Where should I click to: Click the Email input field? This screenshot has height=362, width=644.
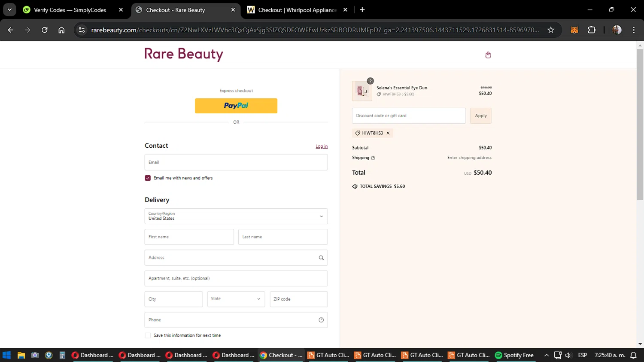pyautogui.click(x=236, y=162)
